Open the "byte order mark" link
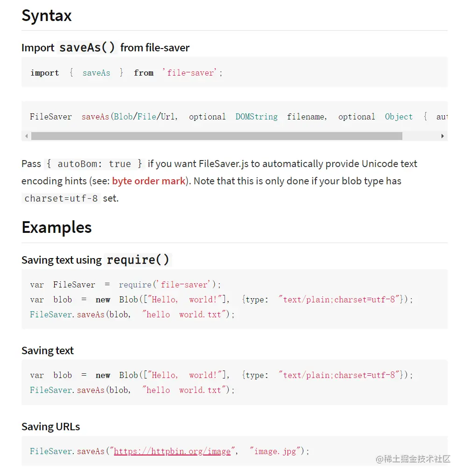 (148, 181)
